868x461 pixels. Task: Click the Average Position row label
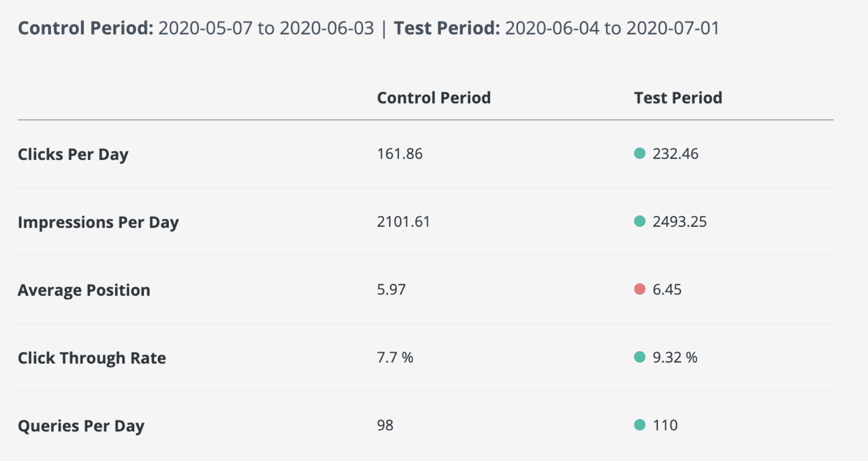[x=84, y=290]
